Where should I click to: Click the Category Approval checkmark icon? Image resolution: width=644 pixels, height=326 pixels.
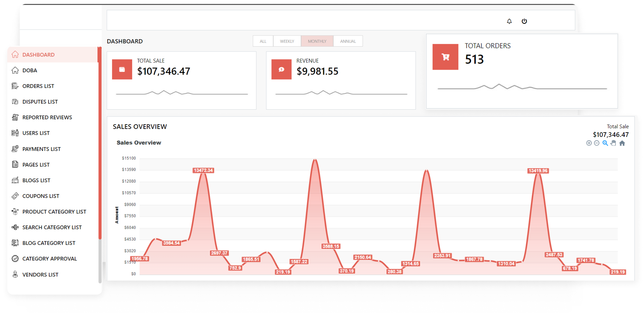[15, 259]
